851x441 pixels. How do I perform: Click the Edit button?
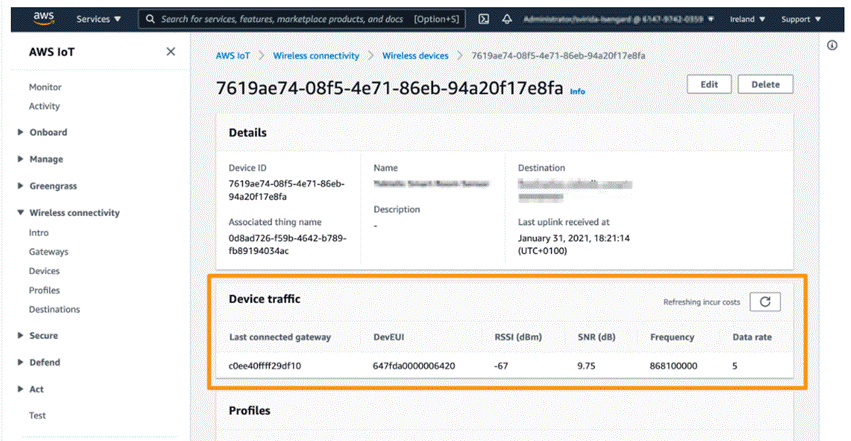point(709,84)
